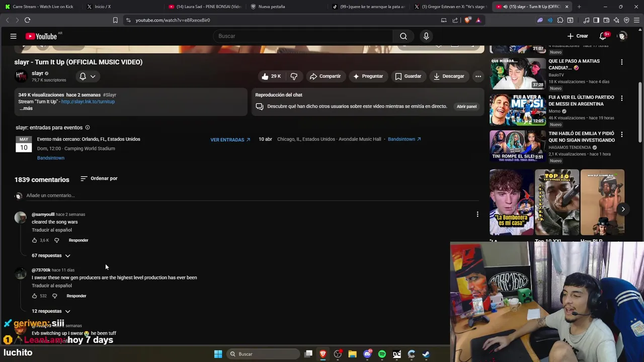Open Crear menu to upload content
The width and height of the screenshot is (644, 362).
pyautogui.click(x=578, y=36)
